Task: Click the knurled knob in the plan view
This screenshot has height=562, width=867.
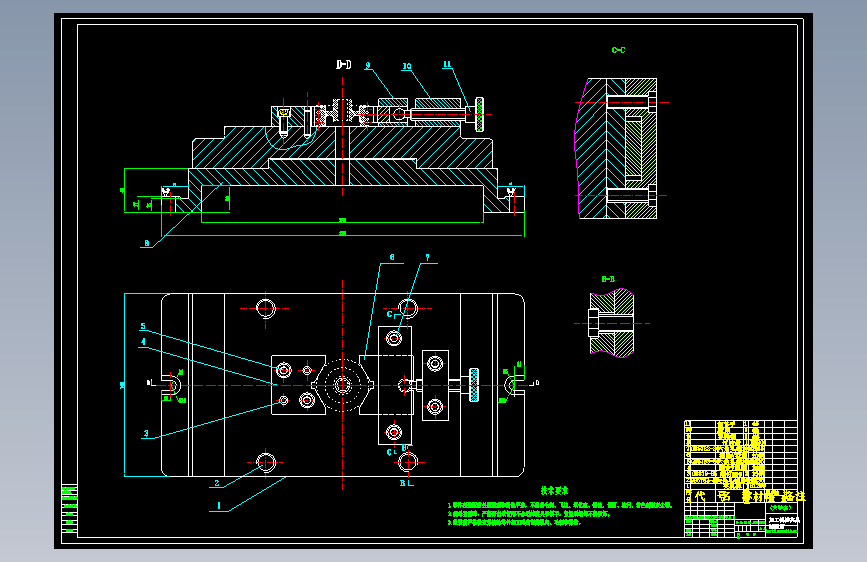Action: pos(474,385)
